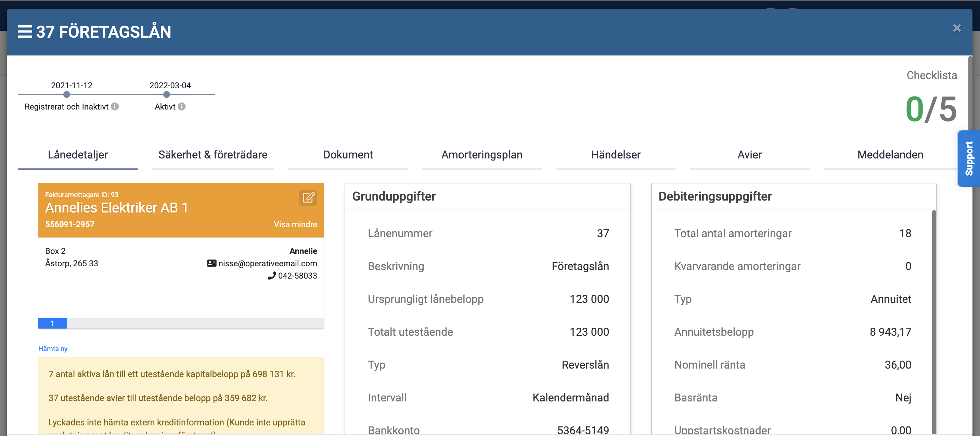Click the 0/5 Checklista counter
The image size is (980, 436).
point(930,110)
